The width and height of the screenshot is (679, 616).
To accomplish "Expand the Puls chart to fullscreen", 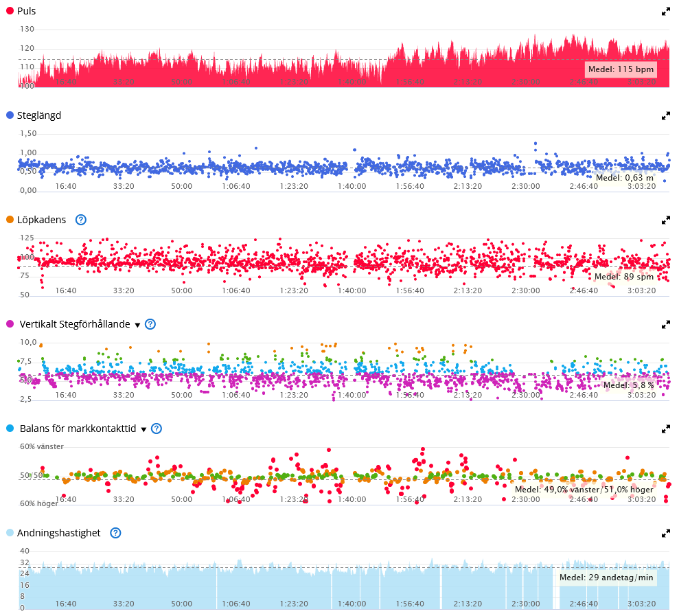I will point(665,12).
